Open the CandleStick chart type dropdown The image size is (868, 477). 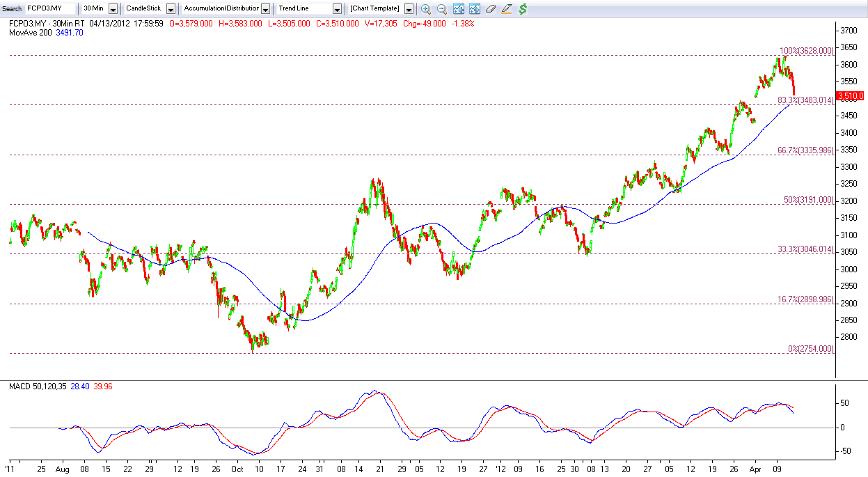tap(171, 8)
